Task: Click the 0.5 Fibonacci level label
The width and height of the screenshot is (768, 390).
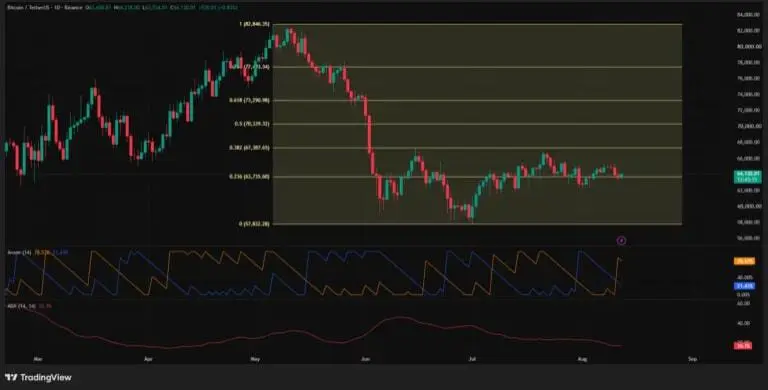Action: pos(252,124)
